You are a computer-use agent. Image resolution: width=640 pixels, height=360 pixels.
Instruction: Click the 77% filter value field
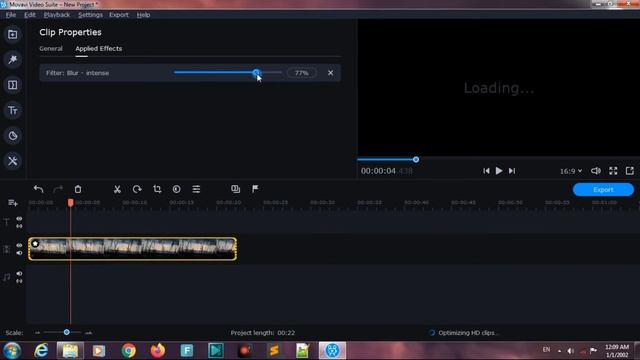[302, 73]
